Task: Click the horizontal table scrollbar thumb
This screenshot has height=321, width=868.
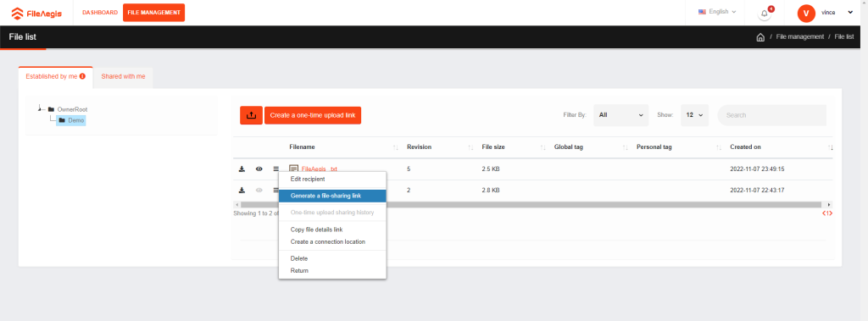Action: tap(531, 205)
